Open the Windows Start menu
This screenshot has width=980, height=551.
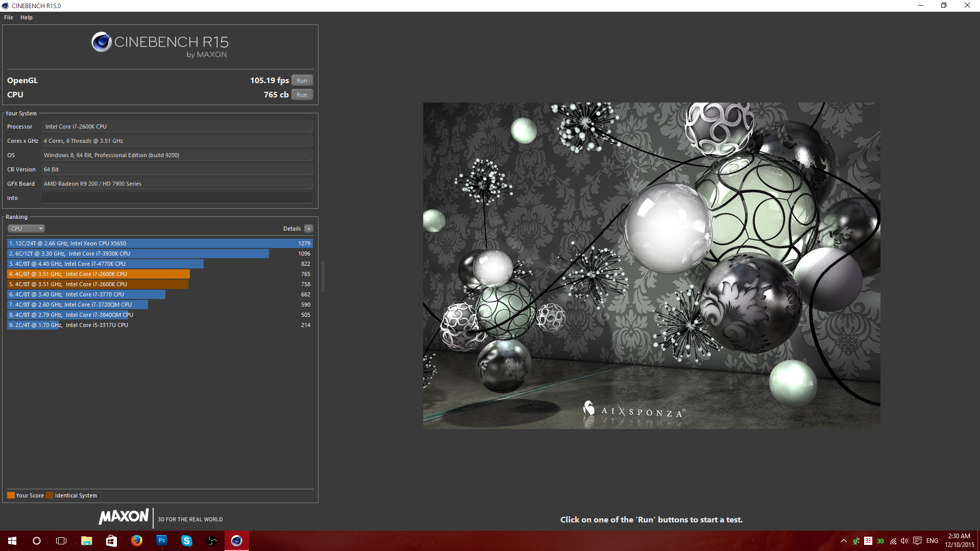pyautogui.click(x=12, y=541)
